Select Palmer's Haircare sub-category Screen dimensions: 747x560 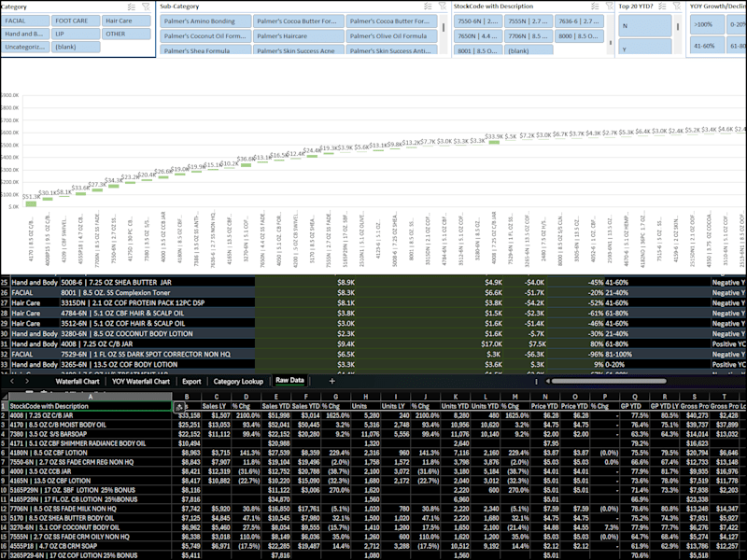click(x=298, y=36)
